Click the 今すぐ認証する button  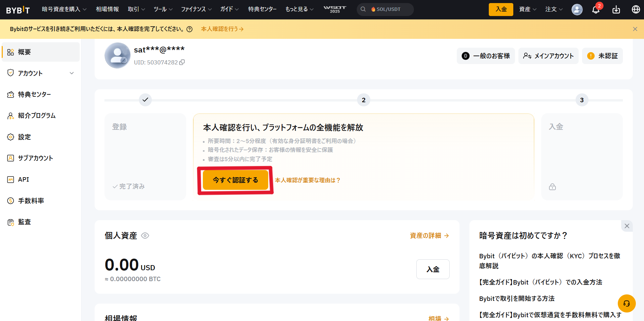(236, 180)
